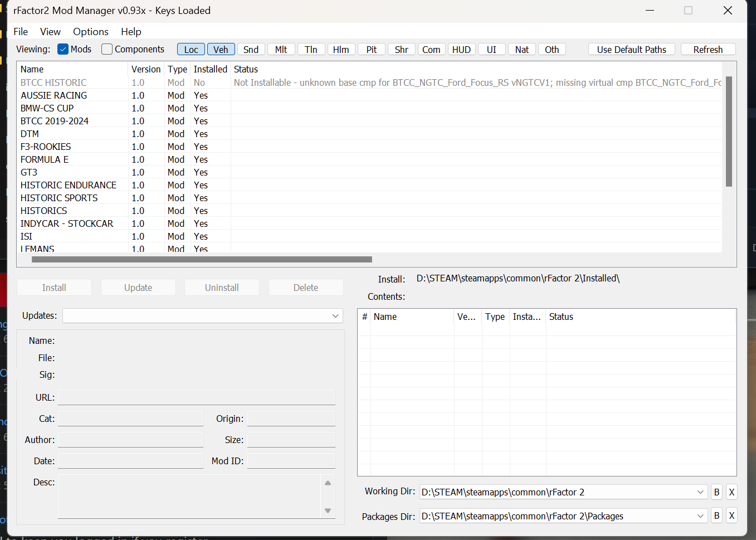Toggle the Hlm filter button

point(341,50)
